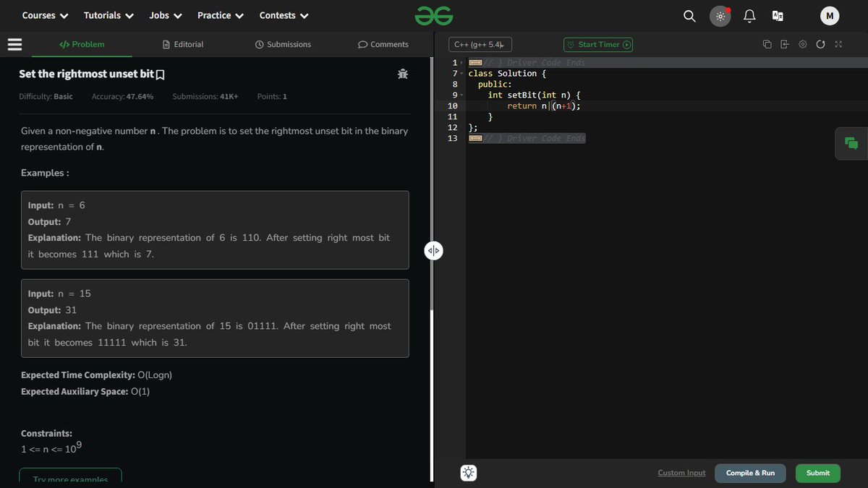Viewport: 868px width, 488px height.
Task: Click the 'Input: n = 15' example text
Action: pyautogui.click(x=59, y=294)
